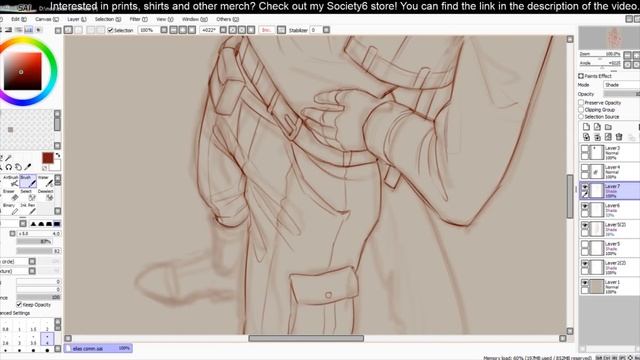Reset the canvas rotation angle
This screenshot has height=360, width=640.
point(251,30)
